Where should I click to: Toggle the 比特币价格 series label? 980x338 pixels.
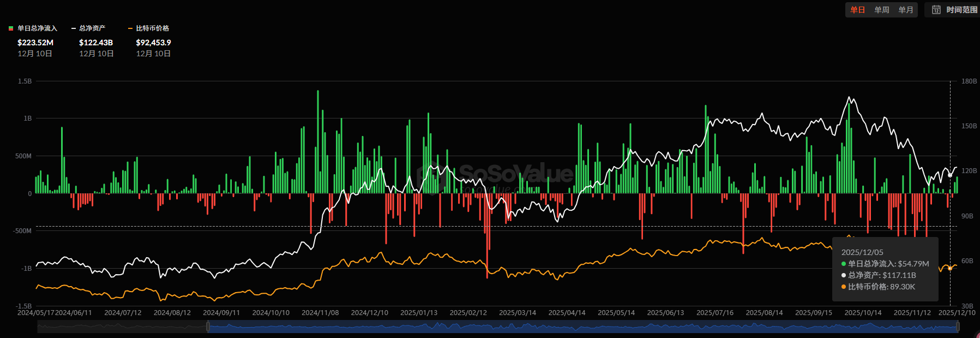(x=152, y=28)
